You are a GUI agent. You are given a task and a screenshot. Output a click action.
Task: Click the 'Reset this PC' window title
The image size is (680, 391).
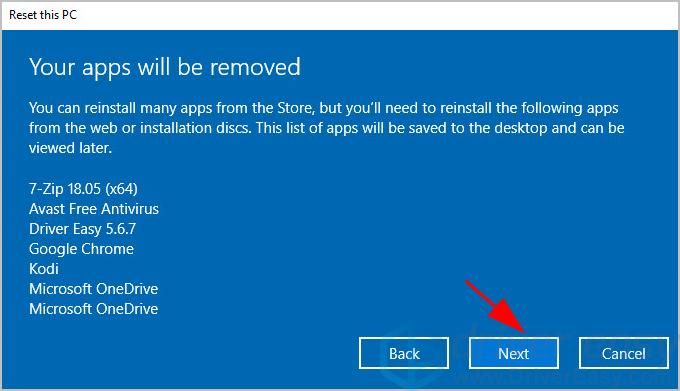[42, 15]
